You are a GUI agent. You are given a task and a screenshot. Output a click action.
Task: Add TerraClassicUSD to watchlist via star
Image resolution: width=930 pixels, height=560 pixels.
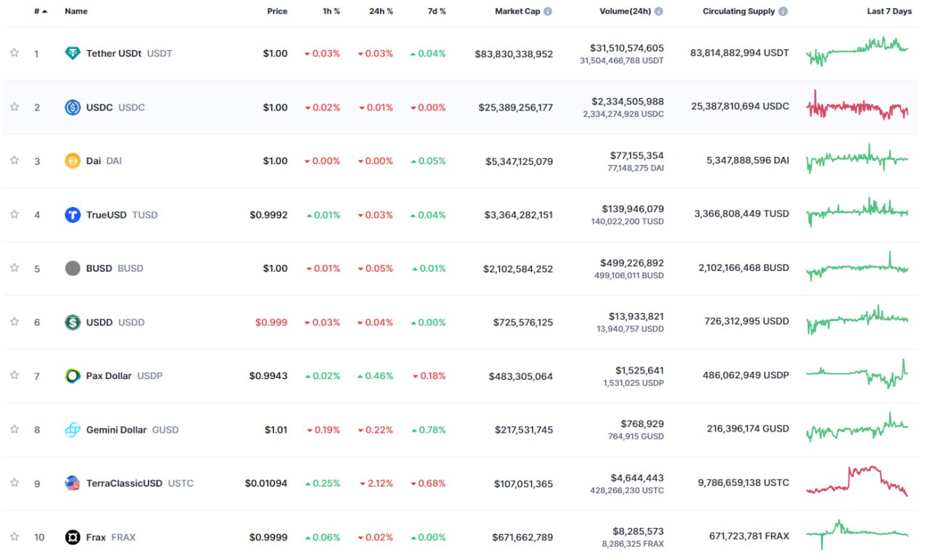(x=14, y=483)
